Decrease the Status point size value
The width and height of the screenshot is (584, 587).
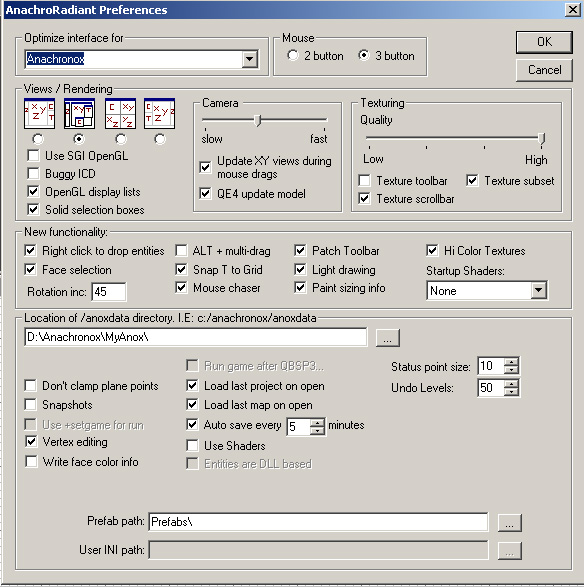coord(511,370)
